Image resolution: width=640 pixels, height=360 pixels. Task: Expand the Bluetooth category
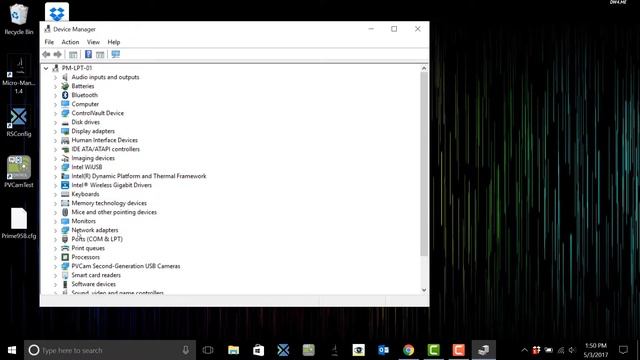56,95
